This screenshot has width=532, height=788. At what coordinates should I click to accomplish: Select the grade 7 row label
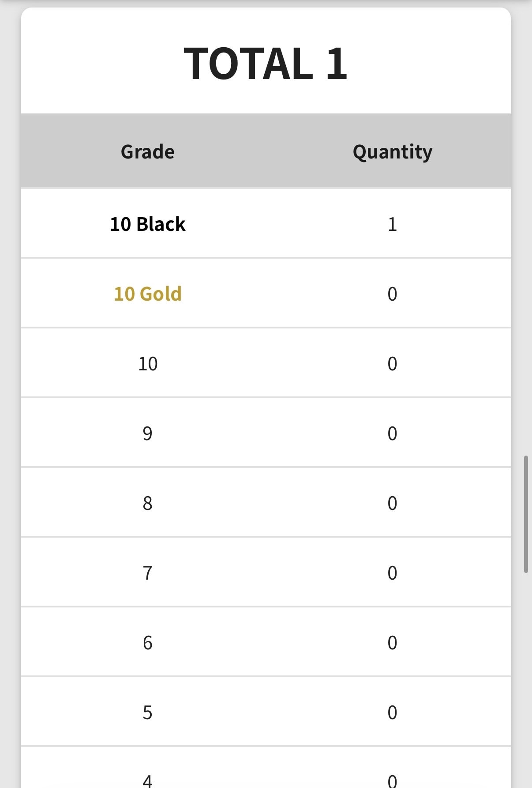click(x=148, y=573)
